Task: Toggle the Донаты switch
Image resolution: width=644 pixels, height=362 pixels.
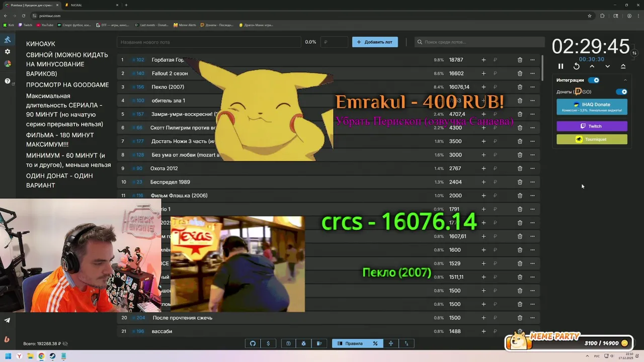Action: tap(622, 92)
